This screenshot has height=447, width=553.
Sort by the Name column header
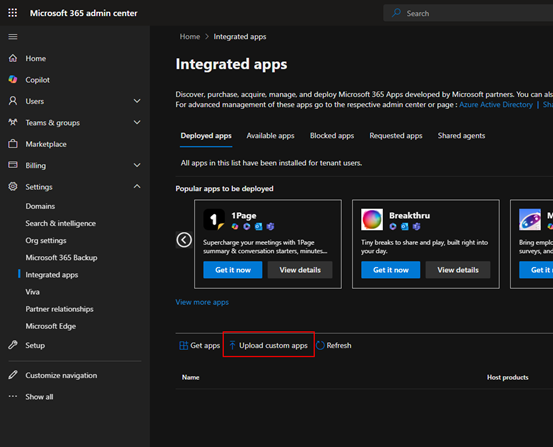190,377
